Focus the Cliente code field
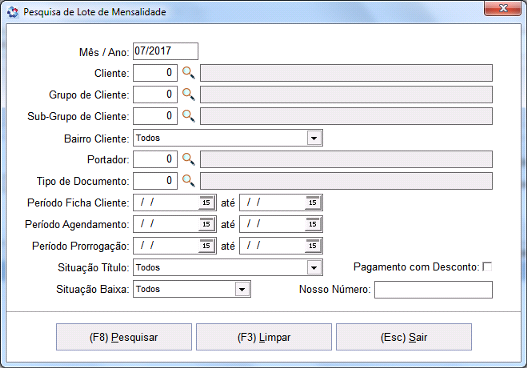527x368 pixels. click(x=155, y=73)
